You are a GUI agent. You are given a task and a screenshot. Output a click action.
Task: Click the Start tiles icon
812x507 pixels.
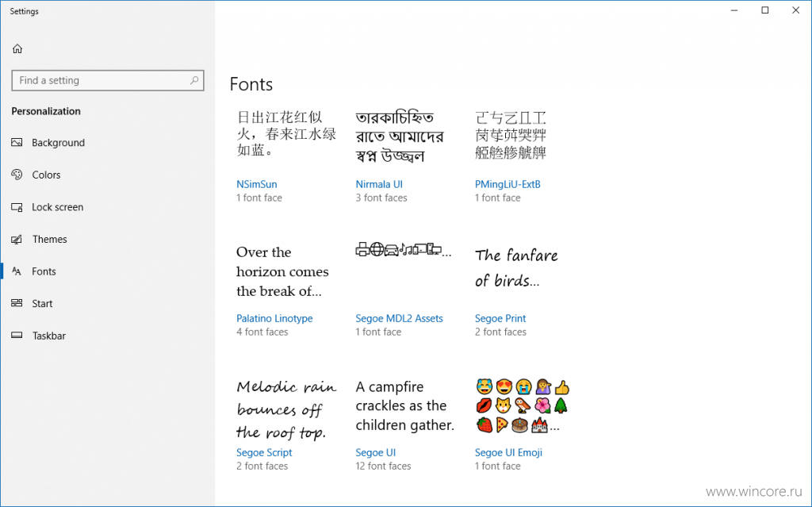(17, 303)
